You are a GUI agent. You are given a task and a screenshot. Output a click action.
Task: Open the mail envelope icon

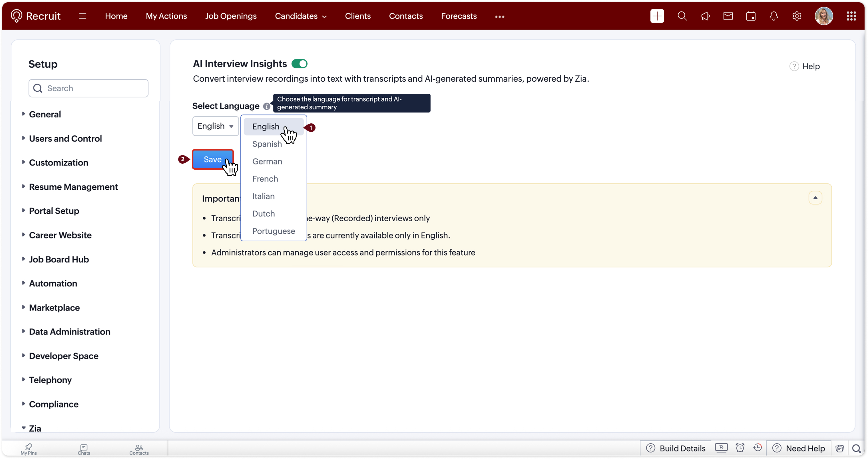pyautogui.click(x=728, y=16)
